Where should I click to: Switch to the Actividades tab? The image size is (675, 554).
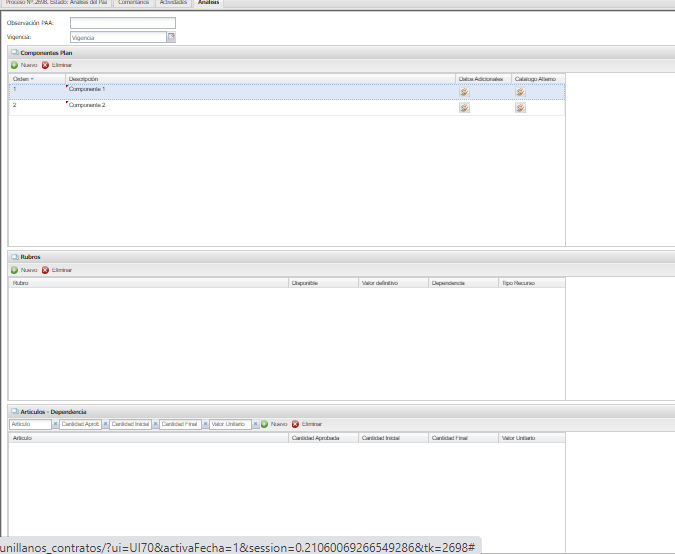pos(173,3)
